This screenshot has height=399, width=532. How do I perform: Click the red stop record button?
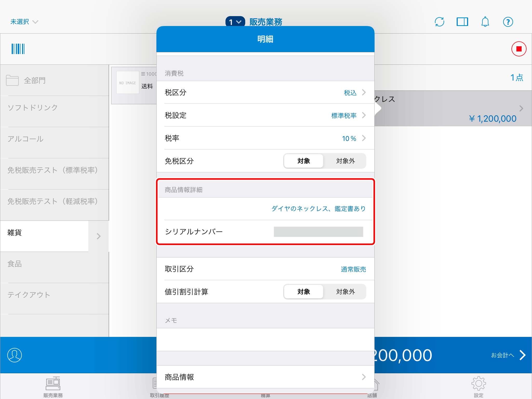[519, 49]
